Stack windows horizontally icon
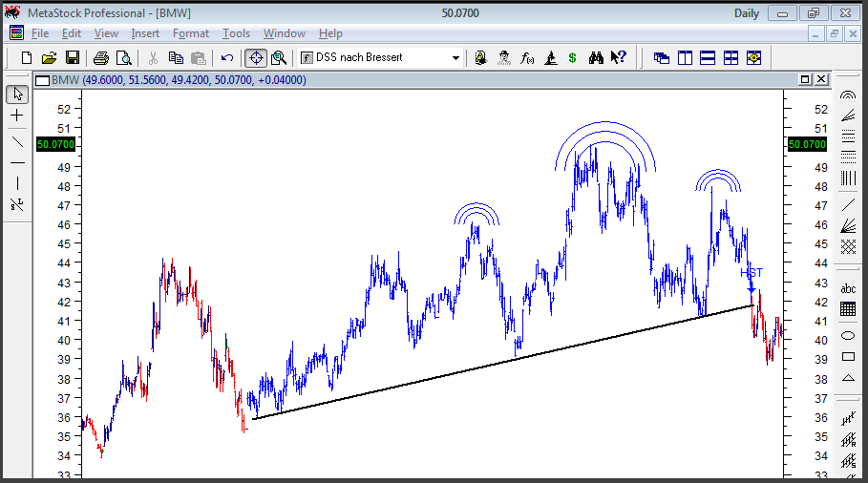The width and height of the screenshot is (868, 483). click(x=708, y=57)
